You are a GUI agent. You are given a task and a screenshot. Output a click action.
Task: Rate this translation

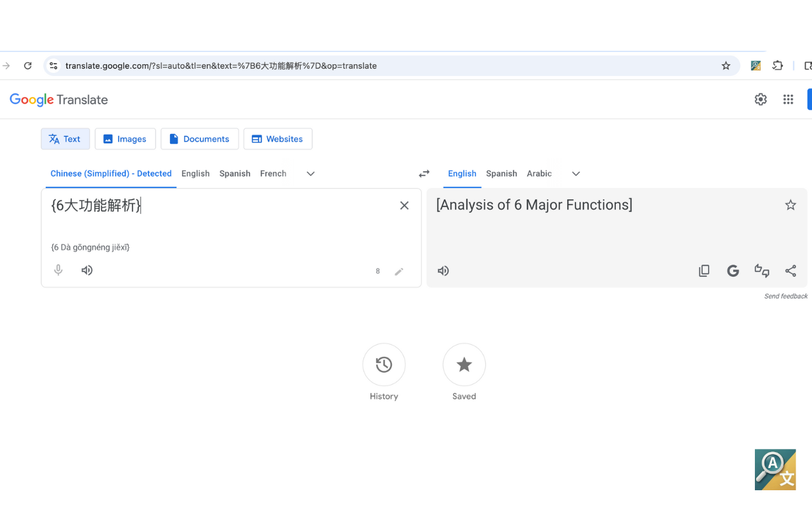click(x=761, y=271)
